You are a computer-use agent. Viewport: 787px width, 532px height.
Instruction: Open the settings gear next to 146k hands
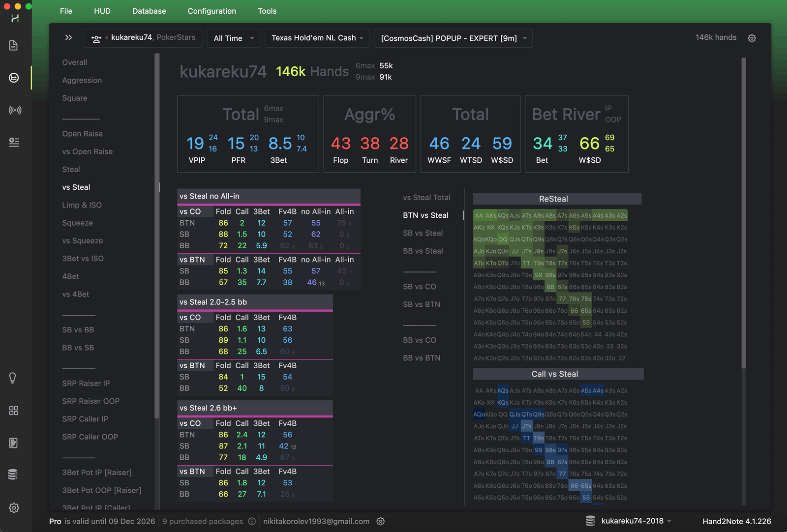coord(752,38)
